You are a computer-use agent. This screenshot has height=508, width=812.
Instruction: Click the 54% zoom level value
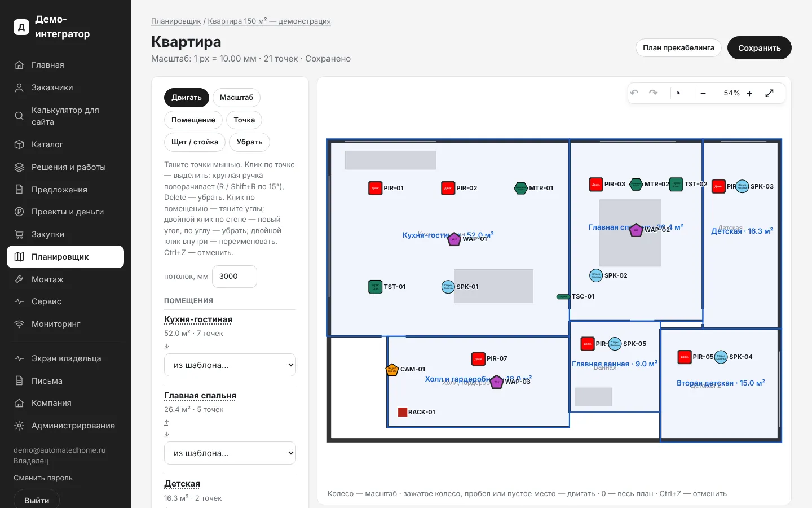tap(732, 93)
